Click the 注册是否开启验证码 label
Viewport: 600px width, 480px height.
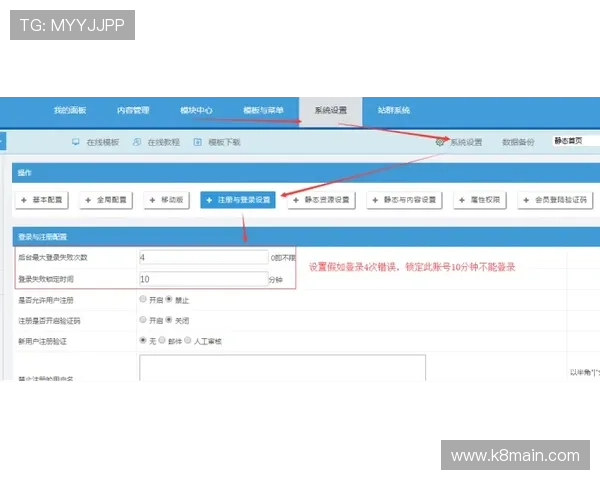tap(49, 321)
